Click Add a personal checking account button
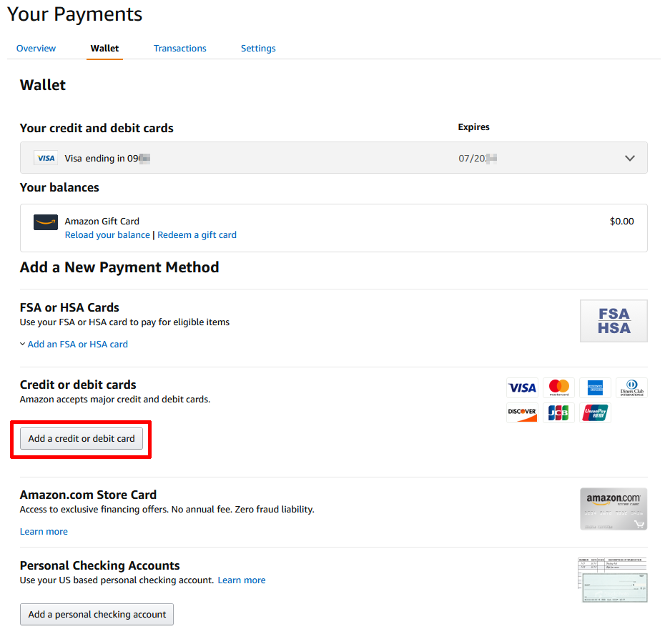 [x=97, y=614]
